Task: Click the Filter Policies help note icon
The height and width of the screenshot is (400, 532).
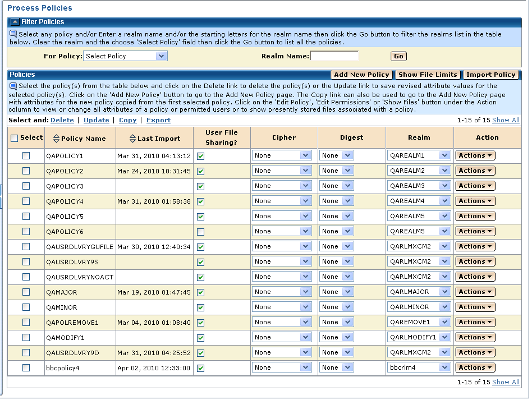Action: pyautogui.click(x=13, y=34)
